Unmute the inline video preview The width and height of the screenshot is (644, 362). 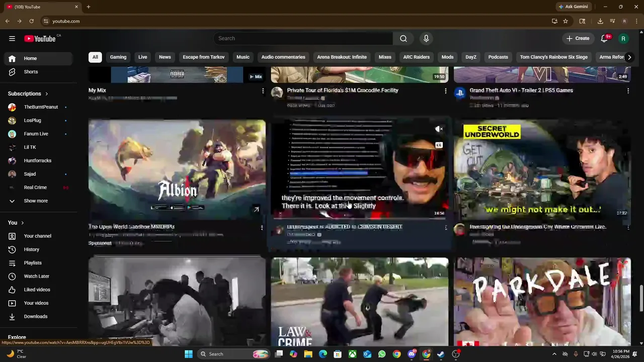click(439, 129)
